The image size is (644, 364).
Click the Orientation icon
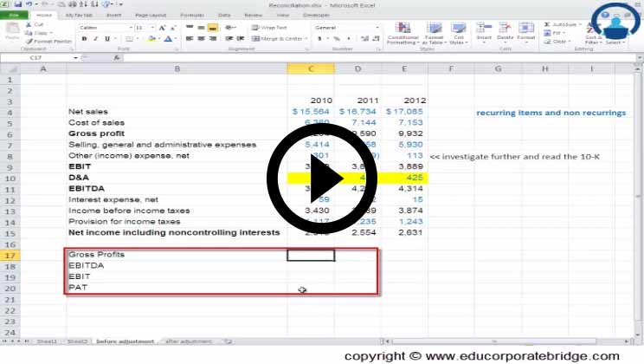point(230,28)
